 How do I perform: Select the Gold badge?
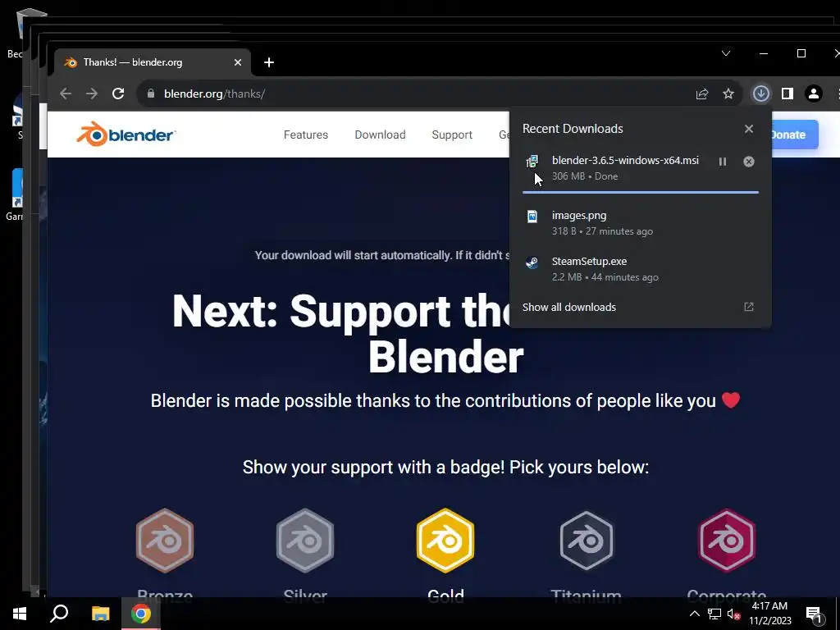(445, 541)
